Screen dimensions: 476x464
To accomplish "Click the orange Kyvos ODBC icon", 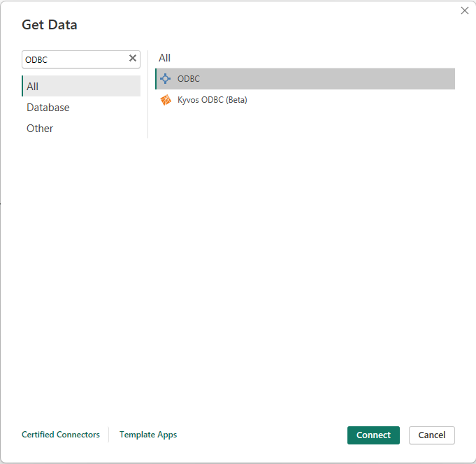I will tap(166, 100).
